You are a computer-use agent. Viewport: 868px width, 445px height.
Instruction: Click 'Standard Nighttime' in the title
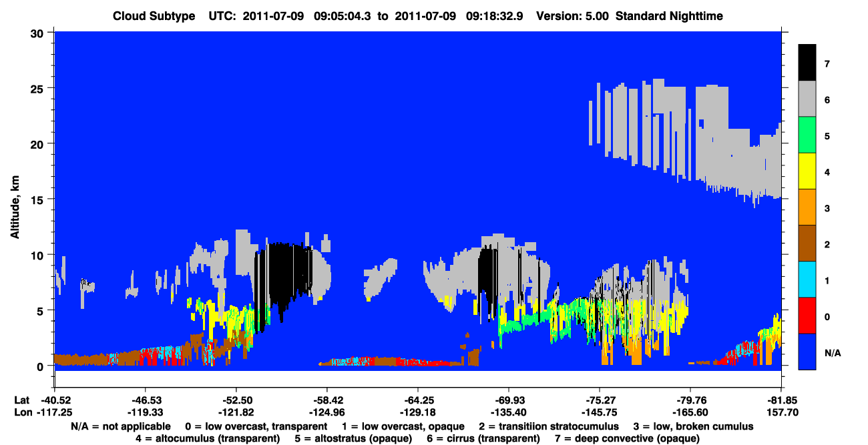(670, 16)
